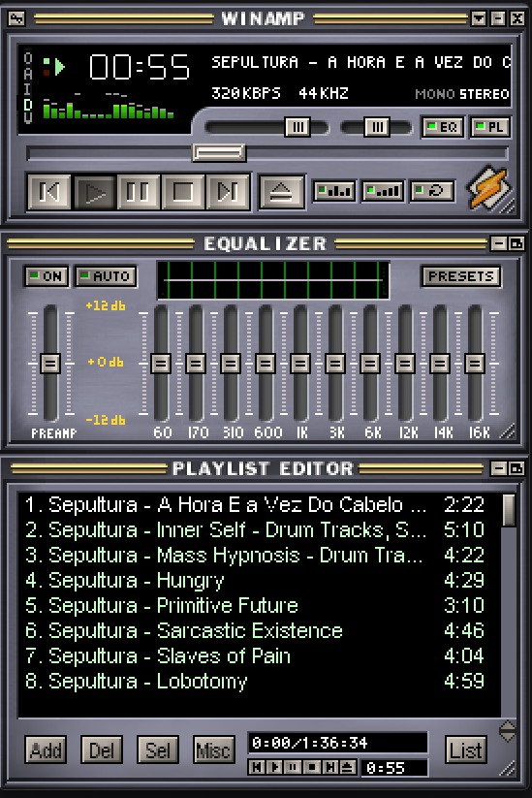Screen dimensions: 532x798
Task: Click the 170 Hz band slider handle
Action: [196, 364]
